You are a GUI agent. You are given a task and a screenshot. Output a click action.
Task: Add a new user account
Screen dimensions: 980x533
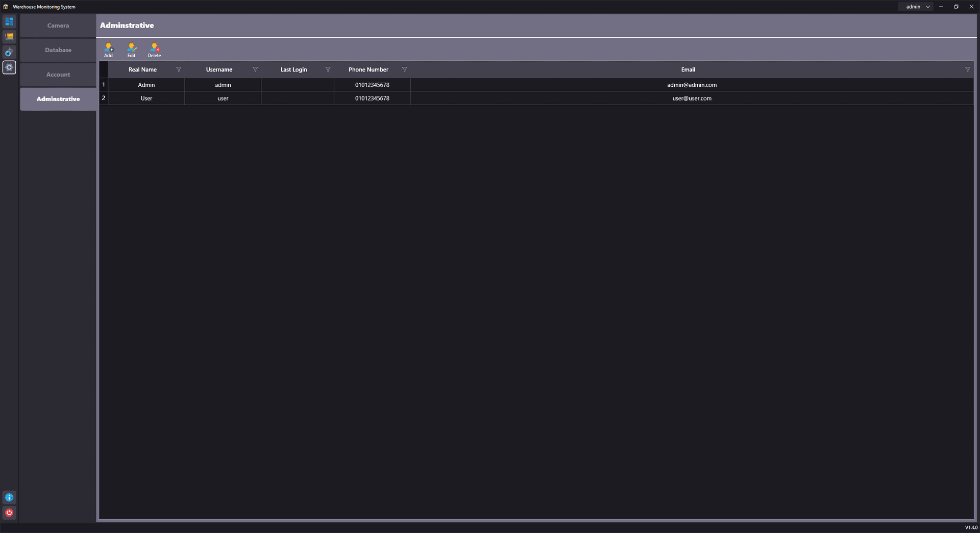click(108, 50)
